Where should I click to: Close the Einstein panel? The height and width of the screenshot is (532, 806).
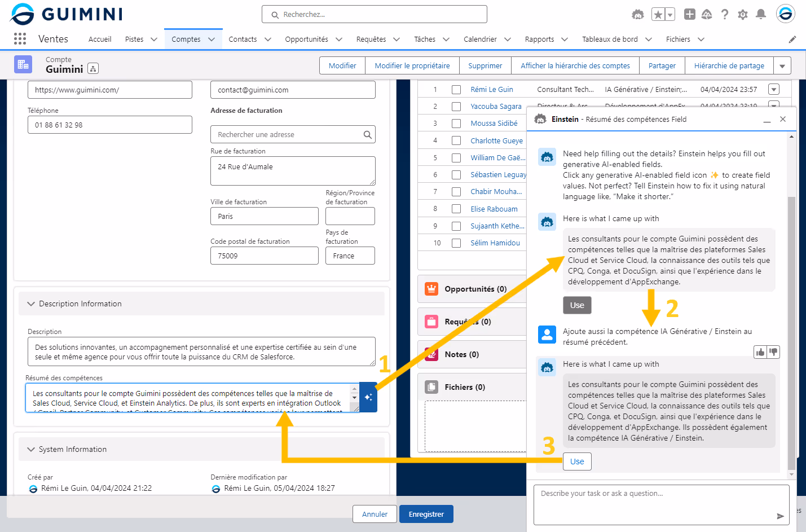coord(783,119)
